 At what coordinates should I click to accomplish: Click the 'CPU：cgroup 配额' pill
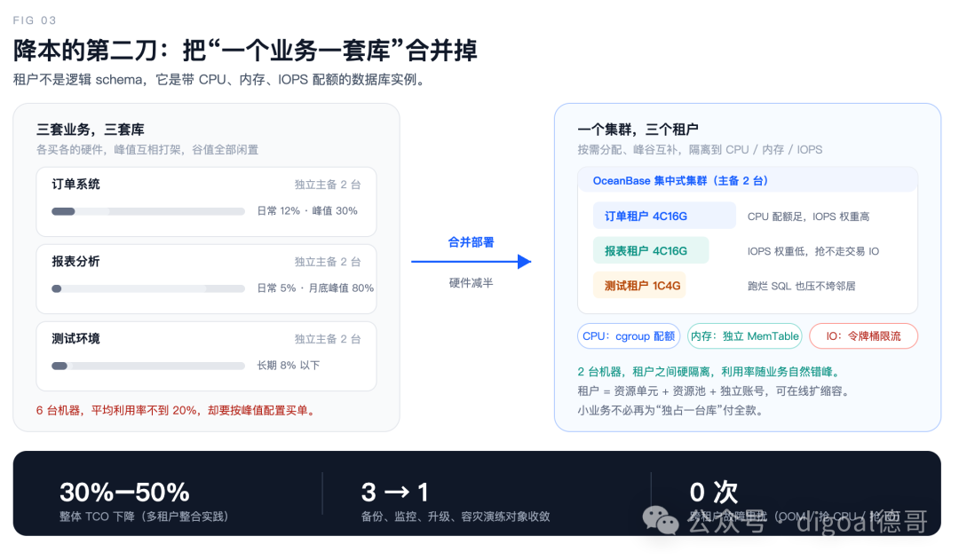tap(629, 336)
